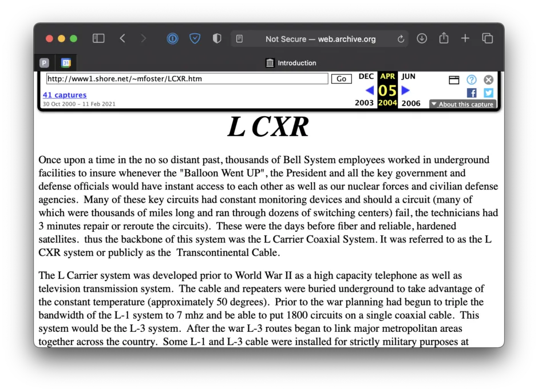Select the pinned calendar tab
538x392 pixels.
pos(66,63)
